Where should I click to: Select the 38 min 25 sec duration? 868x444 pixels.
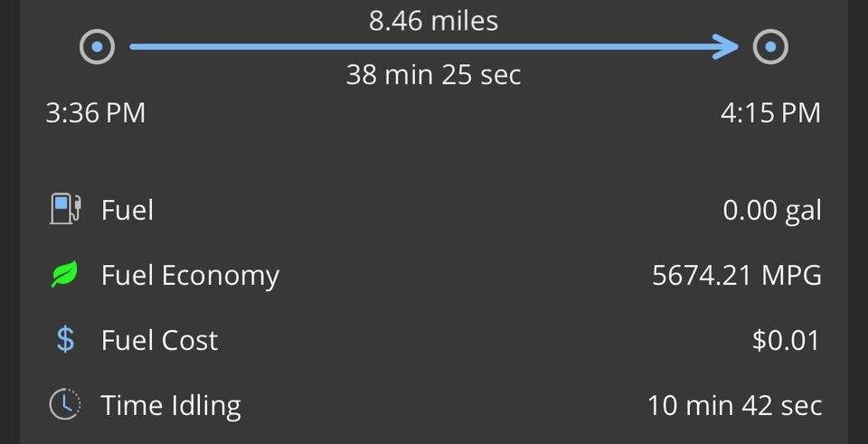433,74
